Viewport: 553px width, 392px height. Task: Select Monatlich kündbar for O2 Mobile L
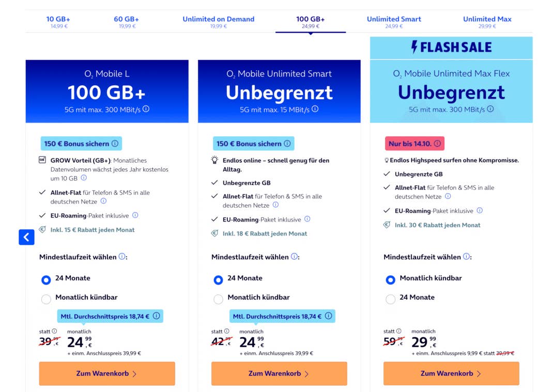[x=47, y=299]
